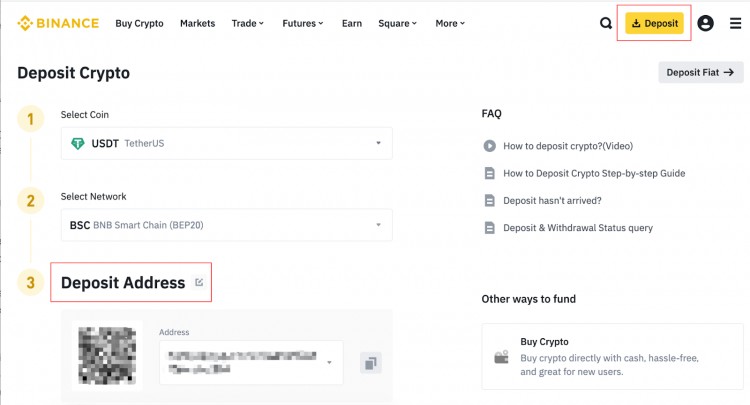Open the Select Coin dropdown showing USDT

coord(227,143)
